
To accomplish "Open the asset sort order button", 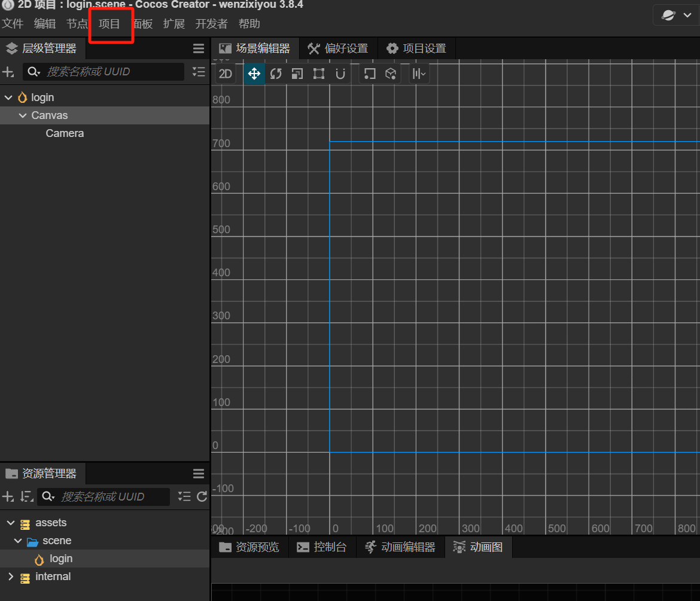I will [27, 496].
